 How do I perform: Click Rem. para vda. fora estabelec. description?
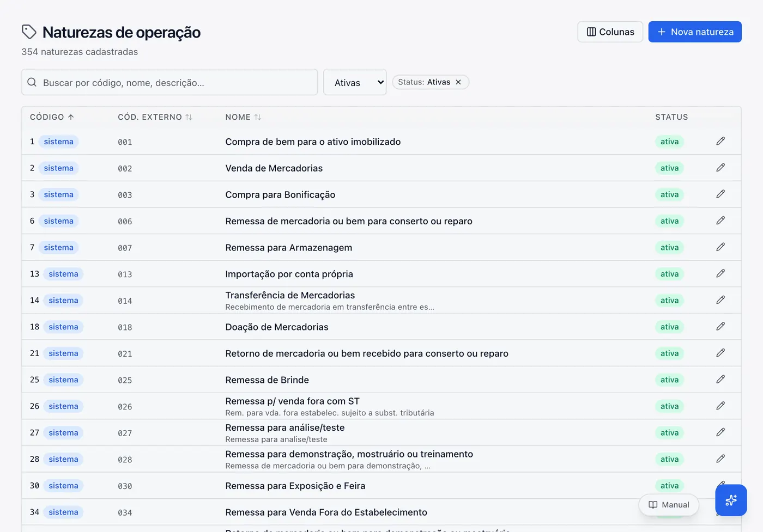pos(329,413)
